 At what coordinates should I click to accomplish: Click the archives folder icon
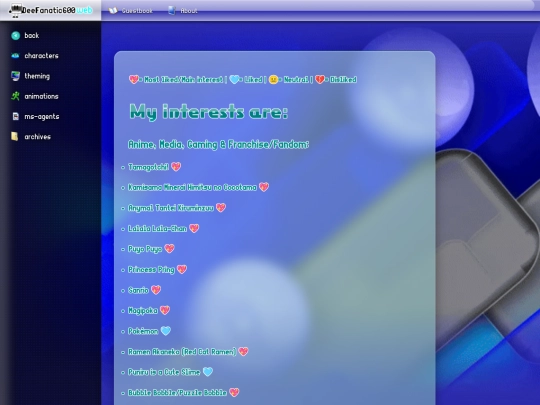tap(15, 137)
